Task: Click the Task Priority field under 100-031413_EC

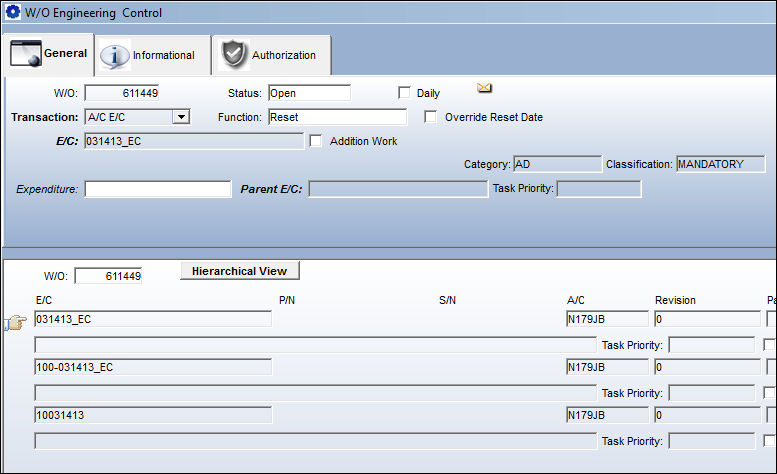Action: point(712,393)
